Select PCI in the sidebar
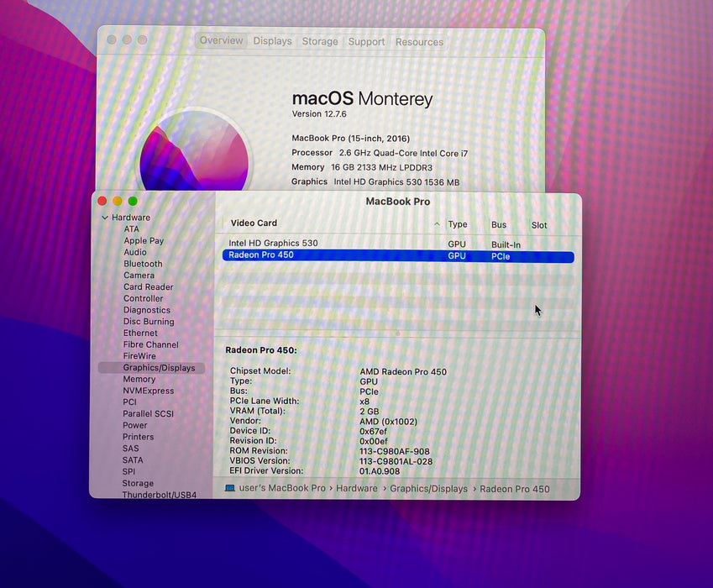The height and width of the screenshot is (588, 713). 129,402
